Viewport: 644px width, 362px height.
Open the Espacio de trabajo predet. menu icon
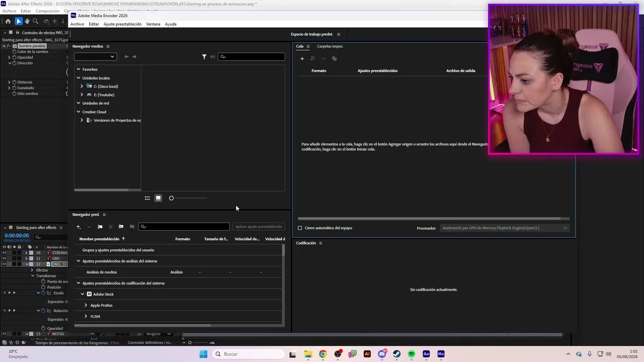[339, 34]
